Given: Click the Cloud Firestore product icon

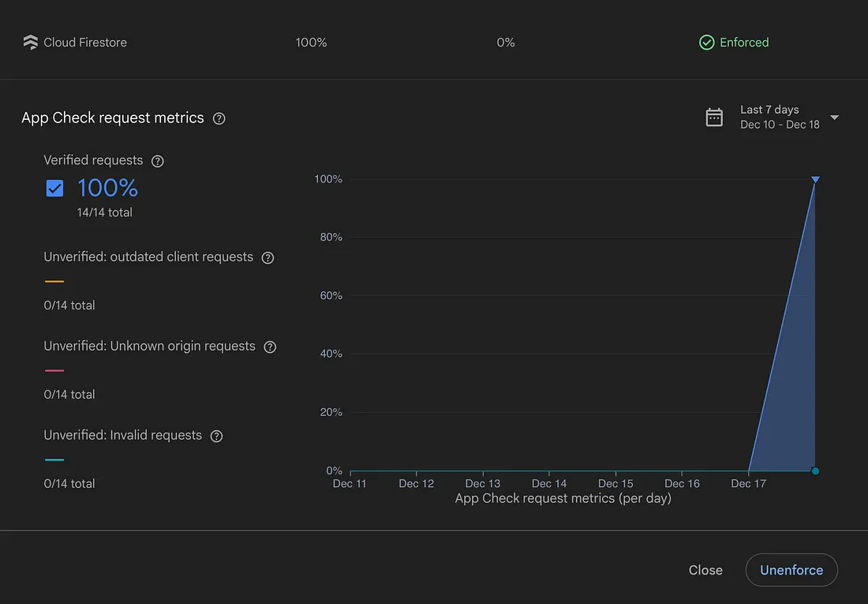Looking at the screenshot, I should [31, 42].
